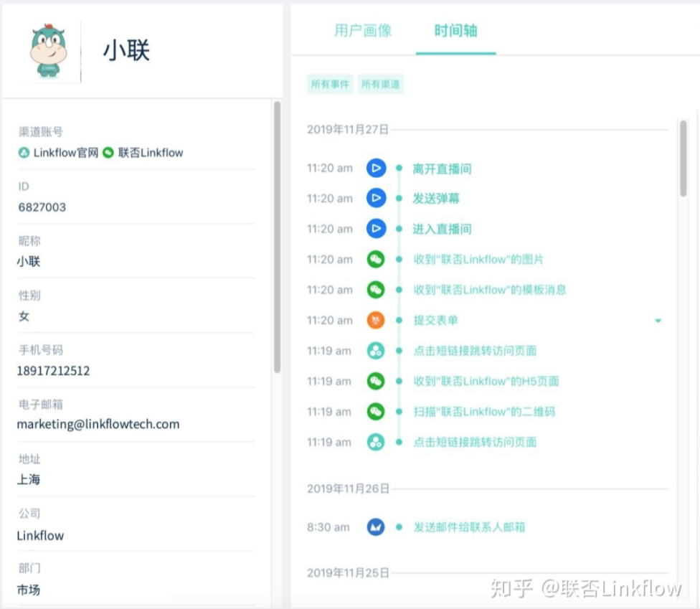
Task: Open 发送邮件给联系人邮箱 event
Action: tap(469, 527)
